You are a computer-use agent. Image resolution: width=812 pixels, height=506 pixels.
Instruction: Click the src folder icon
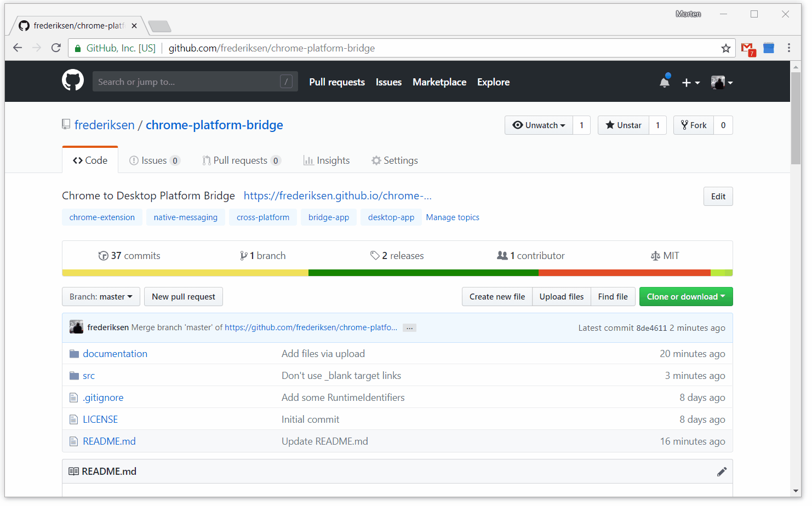pos(75,376)
